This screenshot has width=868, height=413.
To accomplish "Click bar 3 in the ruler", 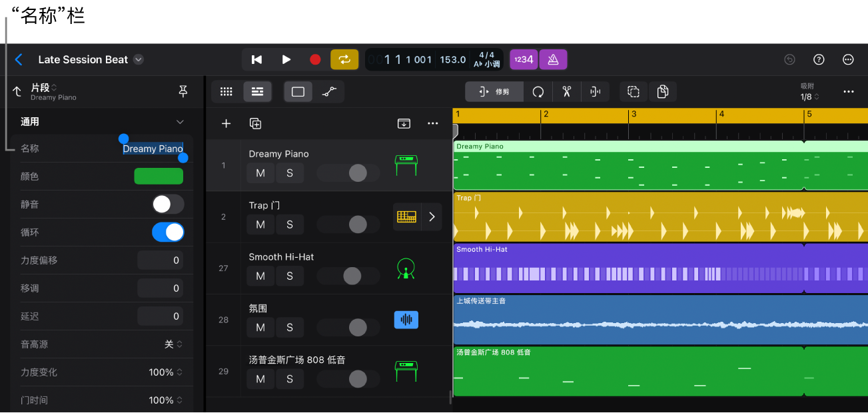I will pyautogui.click(x=634, y=115).
